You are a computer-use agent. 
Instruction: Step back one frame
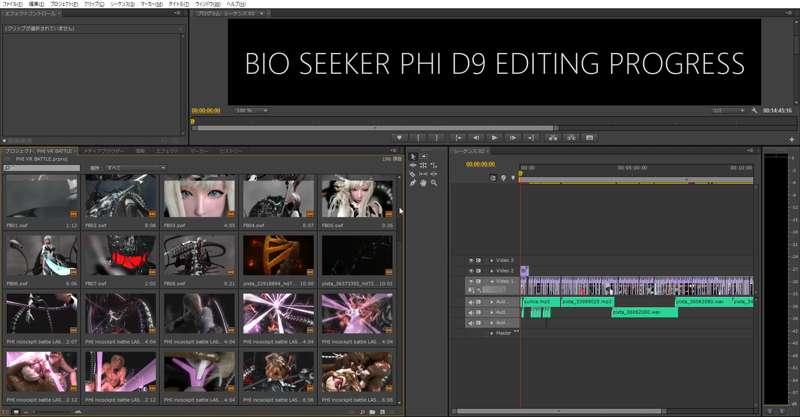point(476,138)
